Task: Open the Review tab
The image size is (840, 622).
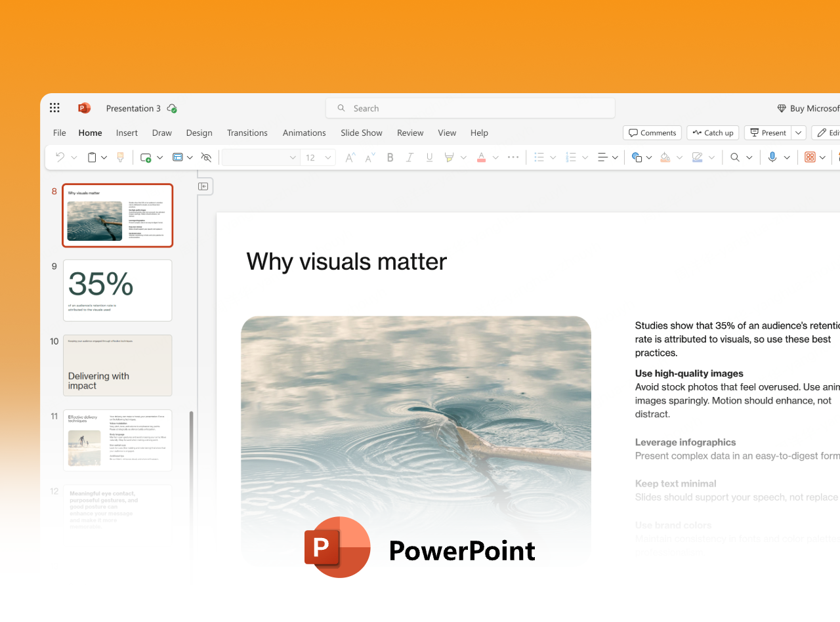Action: click(410, 133)
